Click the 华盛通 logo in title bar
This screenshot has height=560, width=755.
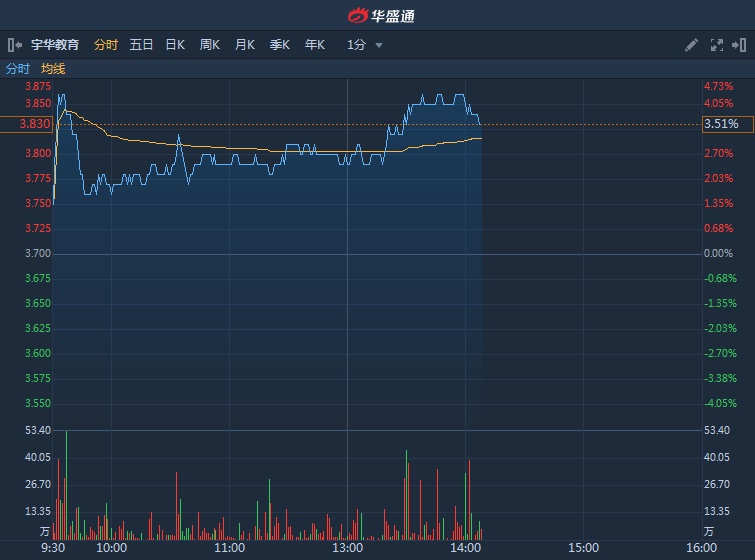click(380, 15)
